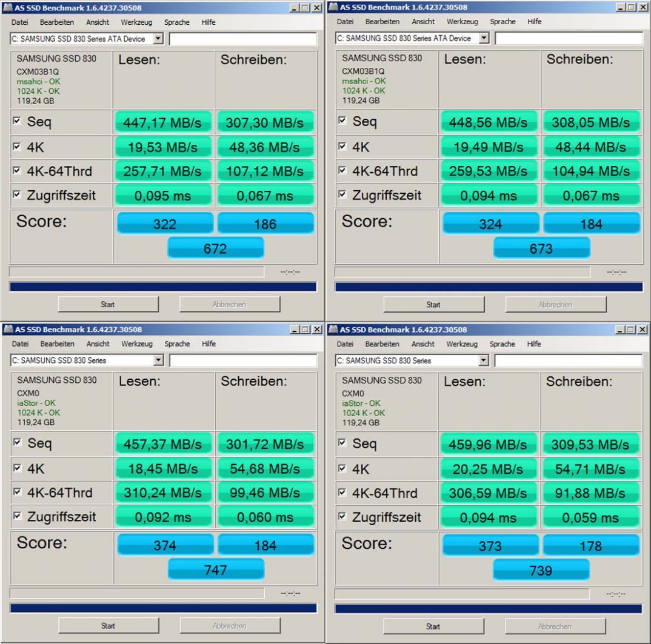Click the 0,060 ms write access time value
This screenshot has width=651, height=644.
click(265, 517)
